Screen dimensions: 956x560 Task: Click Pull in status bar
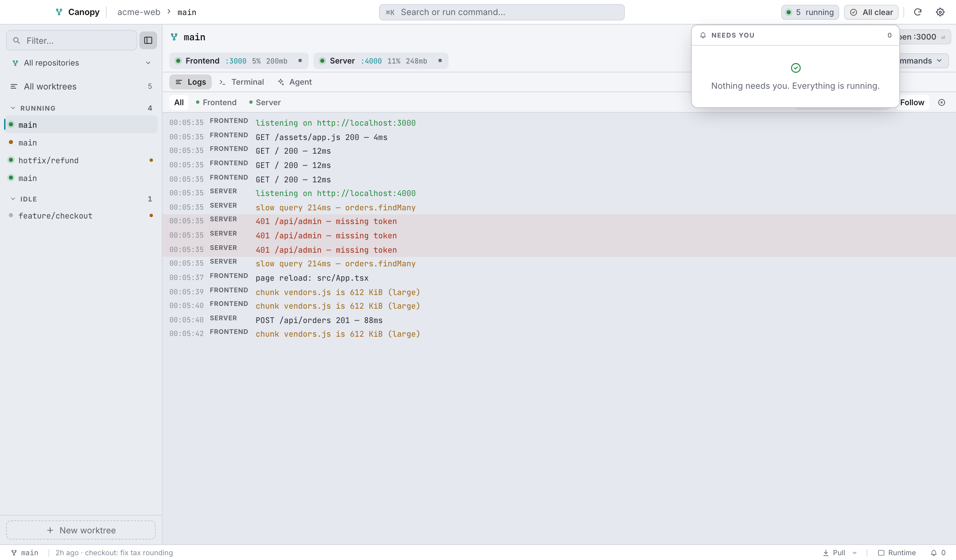pos(834,553)
